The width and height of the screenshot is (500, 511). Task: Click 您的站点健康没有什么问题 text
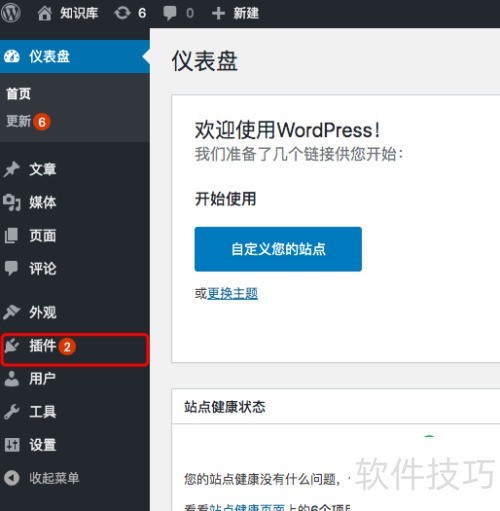[262, 479]
